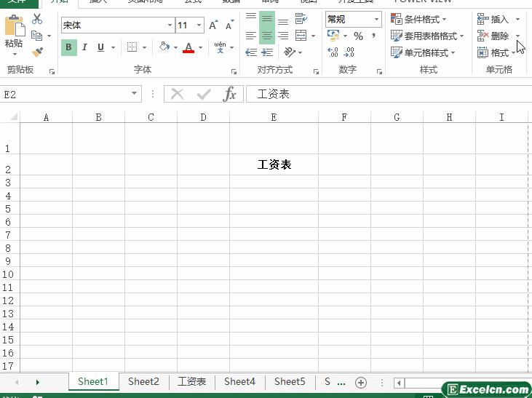Click the 删除 delete cells button
The height and width of the screenshot is (398, 532).
click(x=493, y=36)
